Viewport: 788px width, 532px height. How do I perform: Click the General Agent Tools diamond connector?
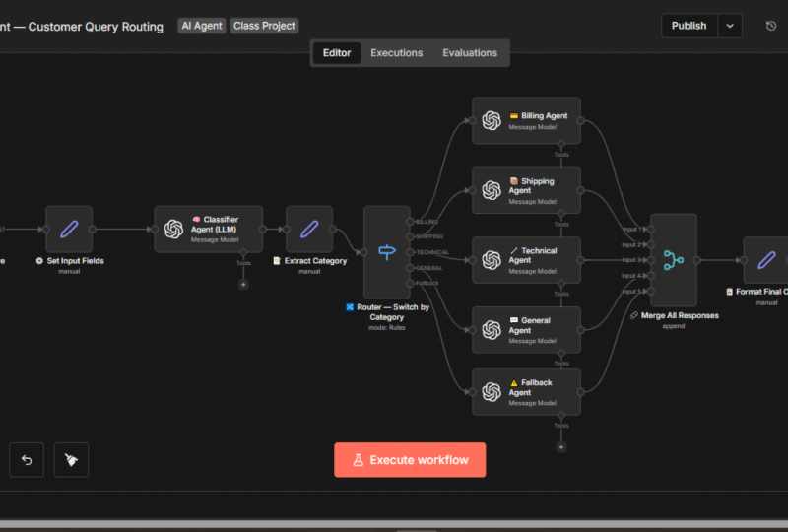point(561,354)
